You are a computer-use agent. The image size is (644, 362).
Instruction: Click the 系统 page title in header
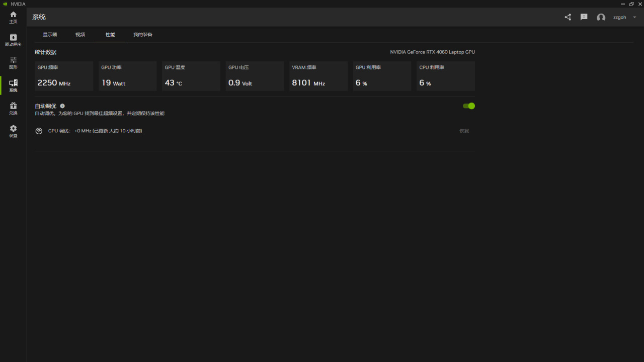tap(39, 17)
